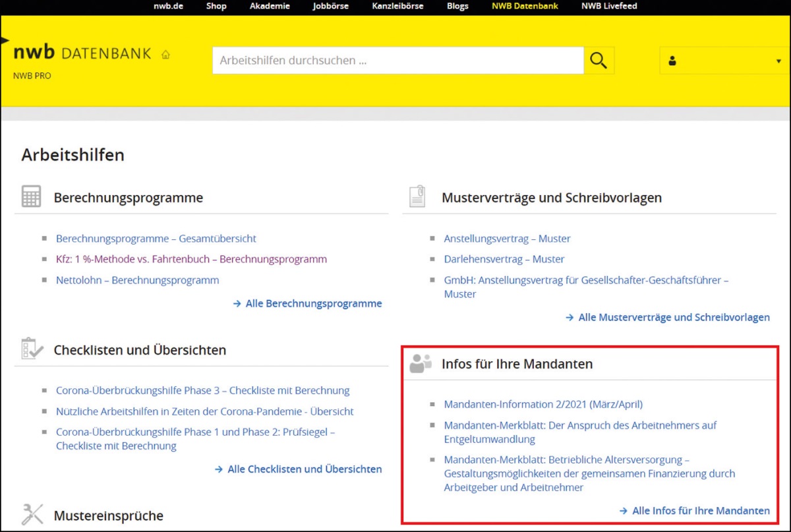791x532 pixels.
Task: Open the Akademie item in top navigation
Action: (x=270, y=7)
